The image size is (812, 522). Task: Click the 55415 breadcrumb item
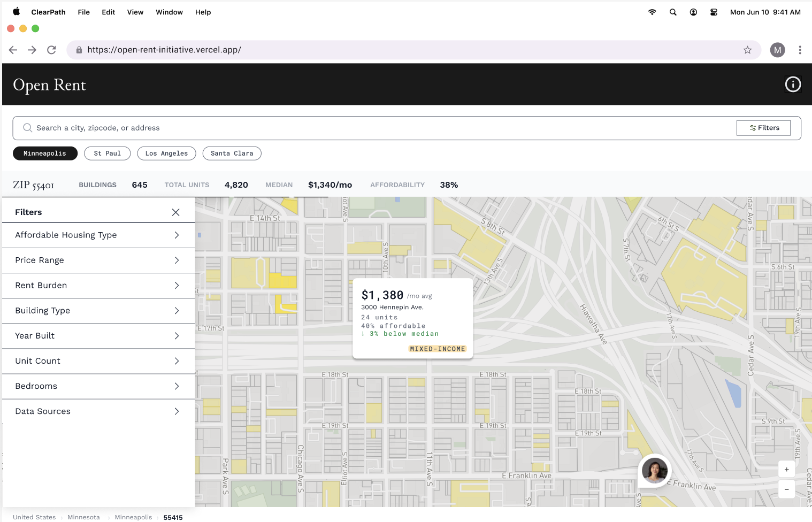(173, 517)
